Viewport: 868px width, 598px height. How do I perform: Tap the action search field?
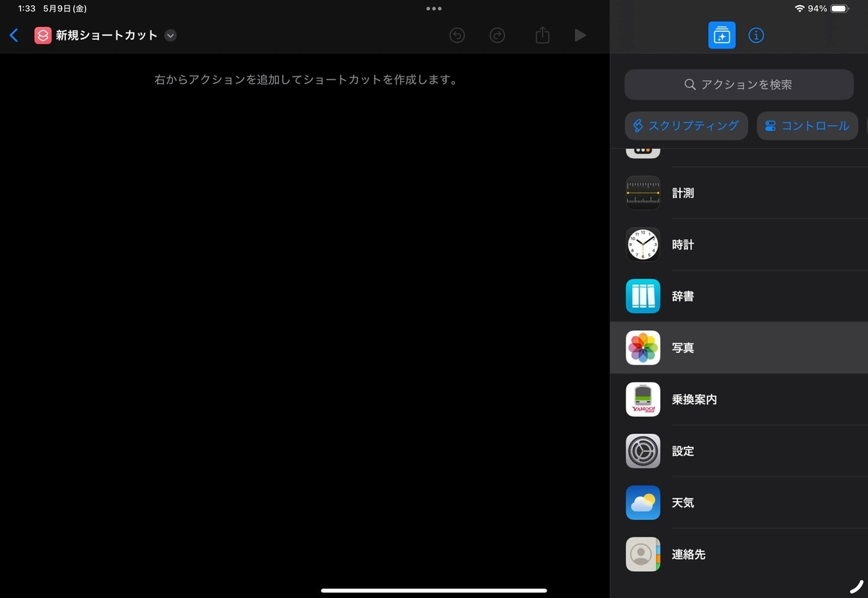pos(739,85)
